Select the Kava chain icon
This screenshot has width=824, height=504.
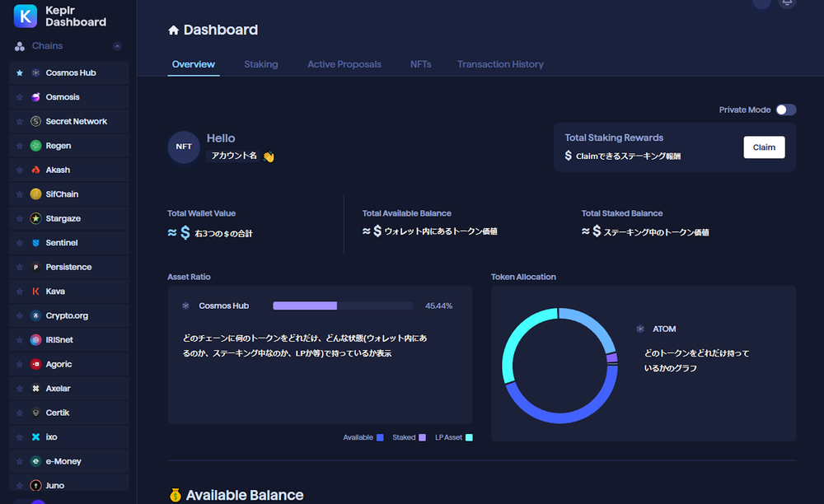coord(35,292)
